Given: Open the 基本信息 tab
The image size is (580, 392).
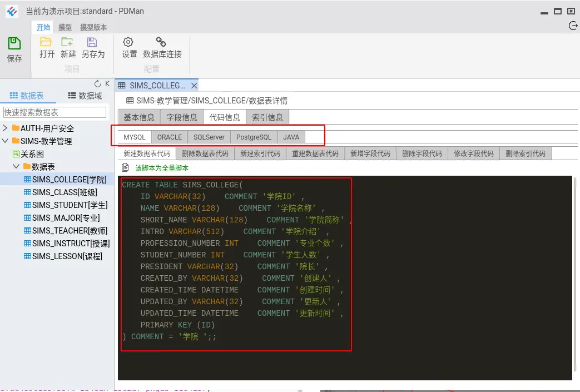Looking at the screenshot, I should coord(139,117).
